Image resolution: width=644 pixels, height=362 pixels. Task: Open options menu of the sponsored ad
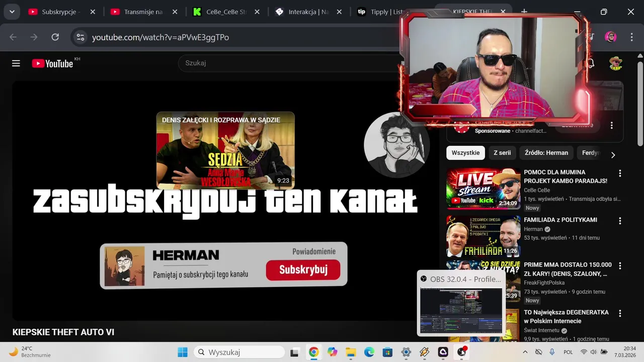click(x=612, y=125)
